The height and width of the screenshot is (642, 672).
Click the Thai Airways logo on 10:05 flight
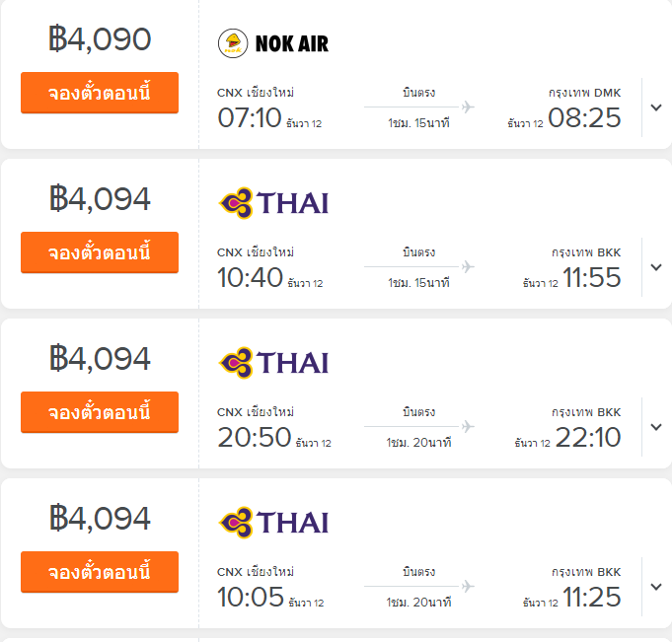pos(273,523)
